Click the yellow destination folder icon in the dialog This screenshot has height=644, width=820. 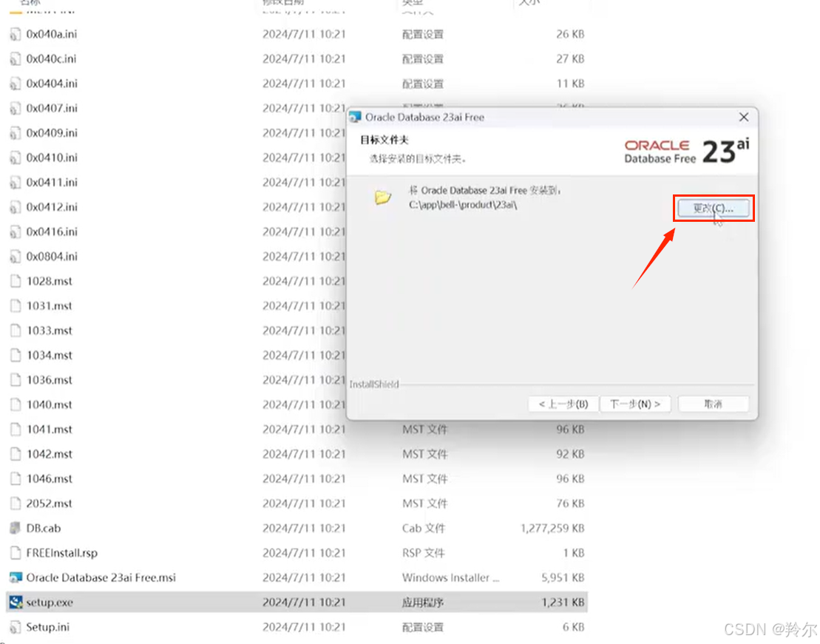point(383,197)
